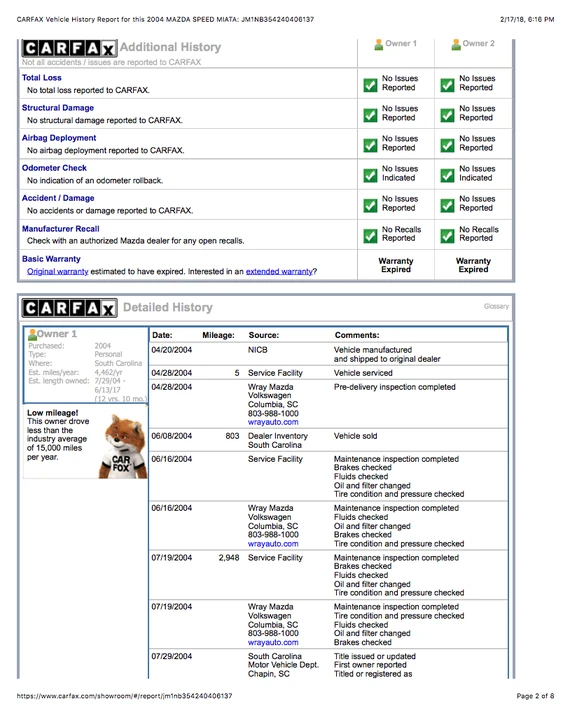Click the Owner 2 person icon in column header
The image size is (570, 720).
pyautogui.click(x=456, y=45)
